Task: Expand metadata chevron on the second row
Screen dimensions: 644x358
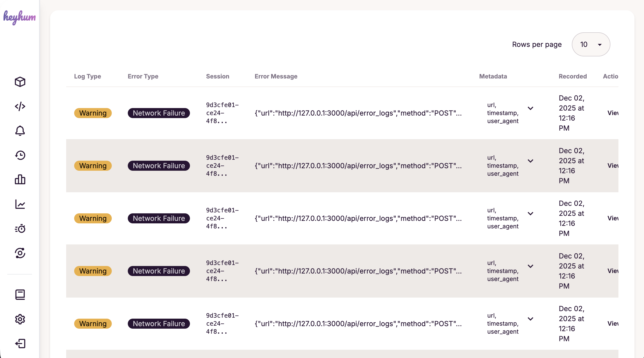Action: coord(531,161)
